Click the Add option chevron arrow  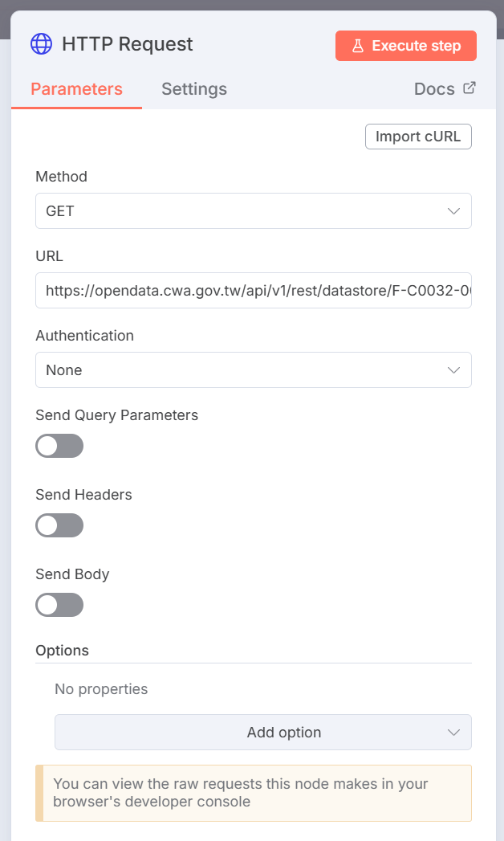[x=453, y=733]
